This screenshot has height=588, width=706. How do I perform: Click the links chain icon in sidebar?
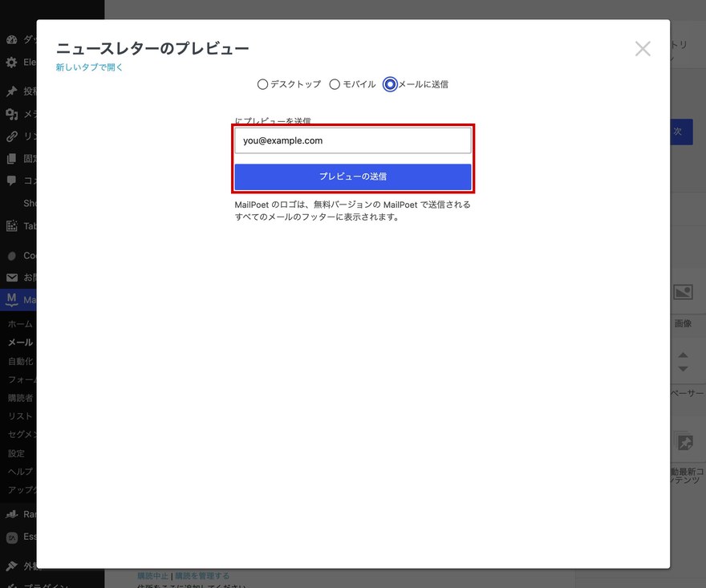12,136
